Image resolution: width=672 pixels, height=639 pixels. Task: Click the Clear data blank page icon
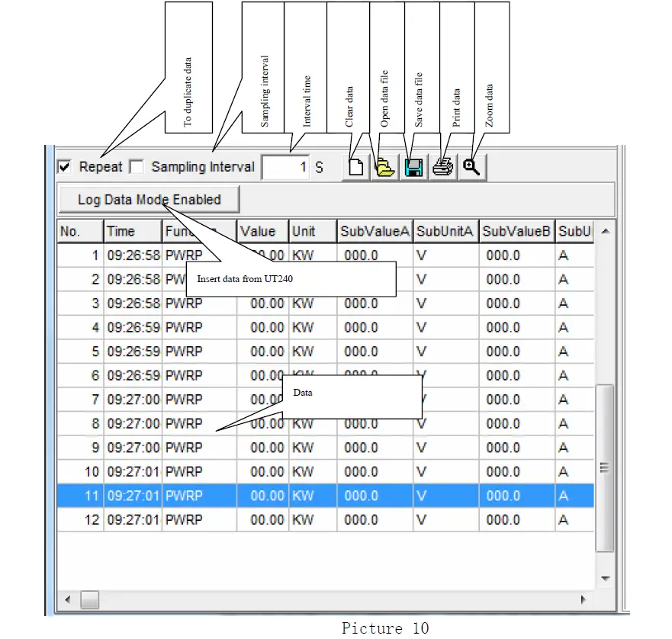click(x=355, y=167)
